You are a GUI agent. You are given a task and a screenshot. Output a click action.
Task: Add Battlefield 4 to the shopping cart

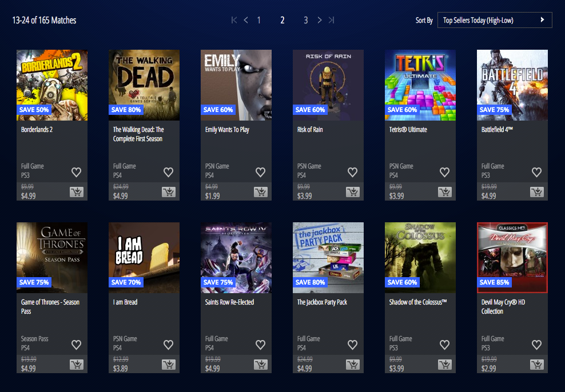537,192
